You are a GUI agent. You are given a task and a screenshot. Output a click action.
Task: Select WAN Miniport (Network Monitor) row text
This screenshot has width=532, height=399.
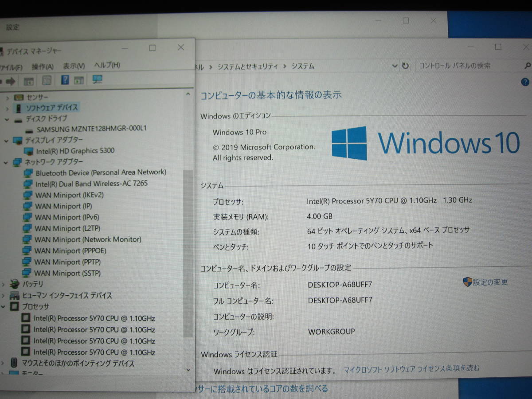tap(88, 239)
